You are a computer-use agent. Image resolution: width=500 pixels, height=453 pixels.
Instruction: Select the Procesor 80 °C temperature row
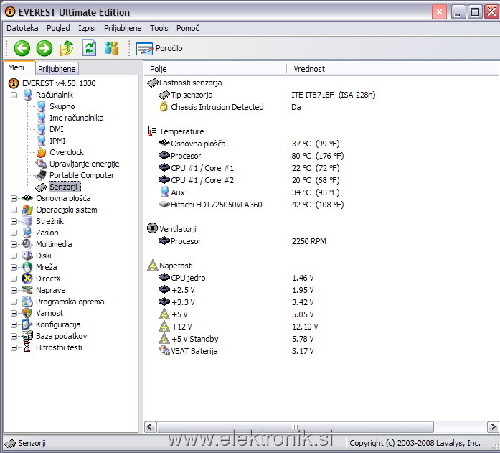tap(251, 156)
